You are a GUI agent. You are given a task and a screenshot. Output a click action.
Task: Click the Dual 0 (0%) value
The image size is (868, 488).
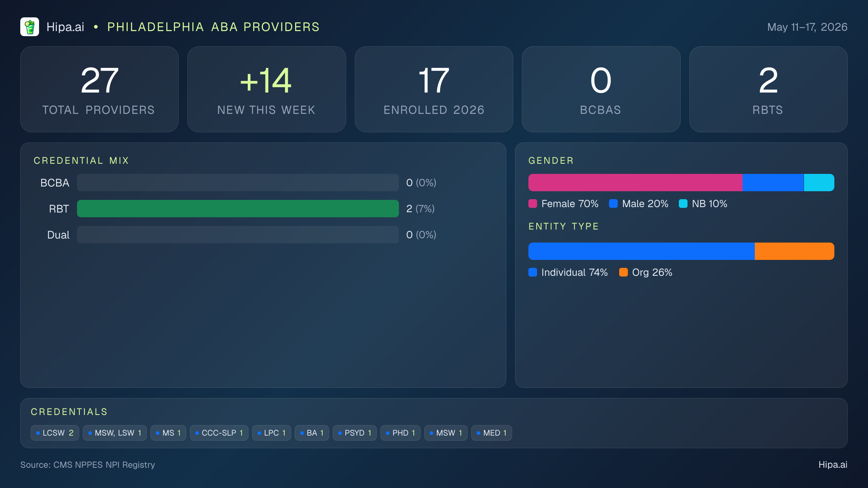click(x=421, y=235)
